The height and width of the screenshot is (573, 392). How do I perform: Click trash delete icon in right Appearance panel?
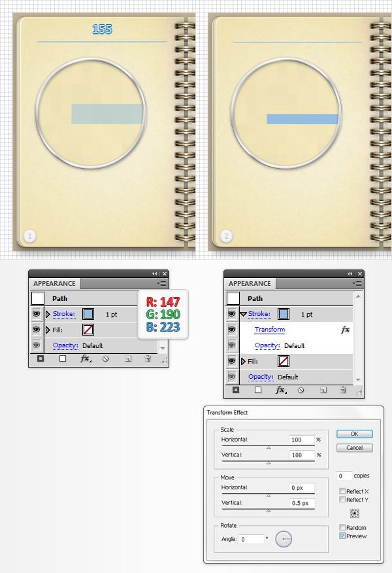click(x=343, y=390)
